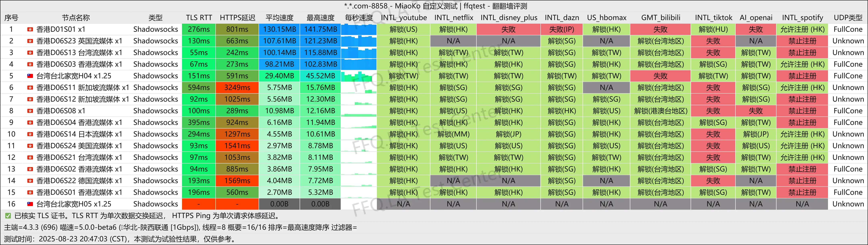Click the 序号 column header

tap(11, 18)
